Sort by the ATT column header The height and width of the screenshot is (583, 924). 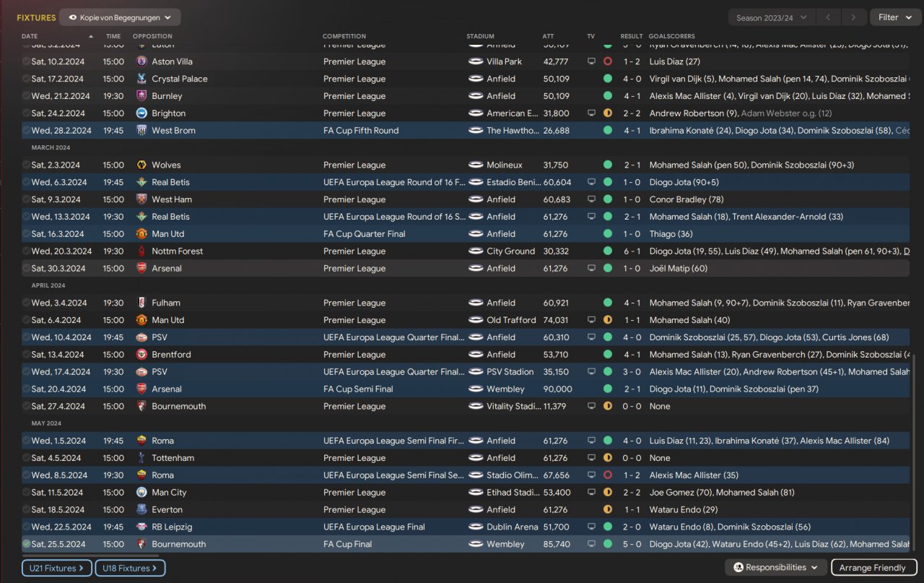click(549, 36)
